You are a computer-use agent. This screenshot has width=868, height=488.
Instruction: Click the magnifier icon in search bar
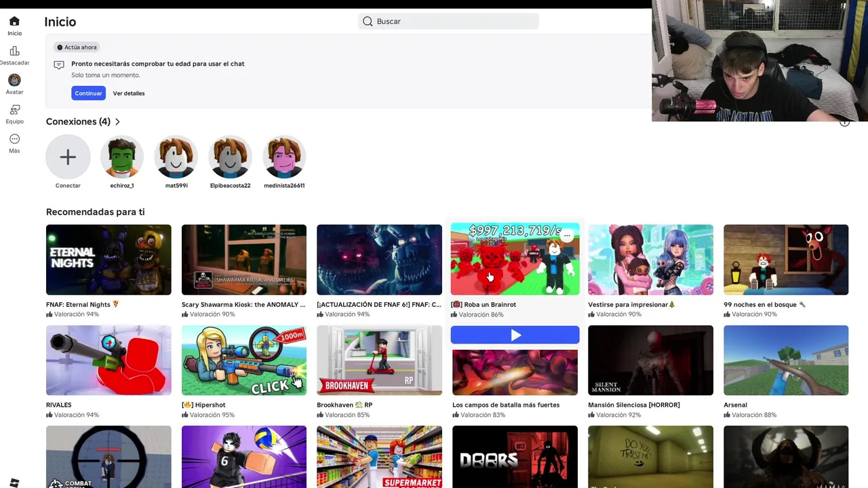368,22
